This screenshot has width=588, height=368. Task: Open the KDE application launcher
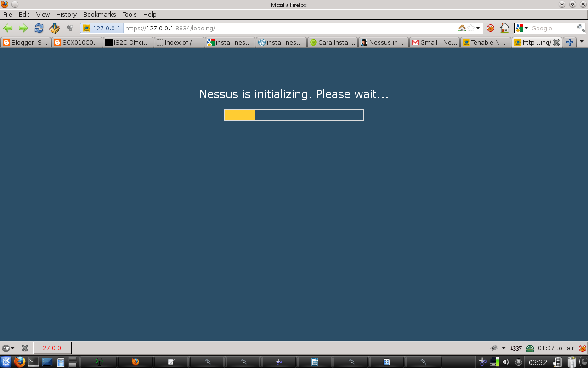6,362
